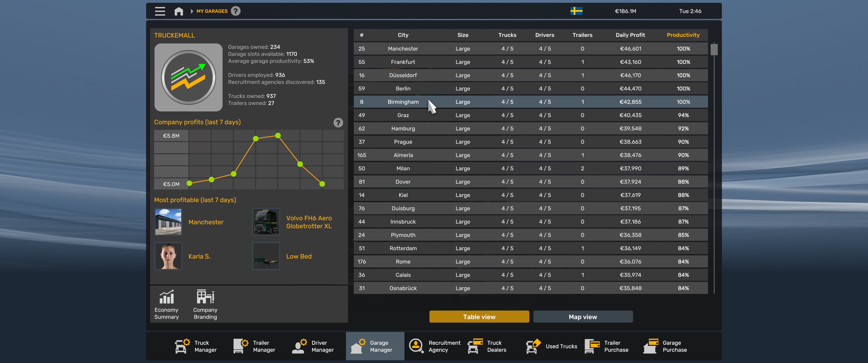This screenshot has height=363, width=868.
Task: Sort garages by Productivity column
Action: tap(683, 35)
